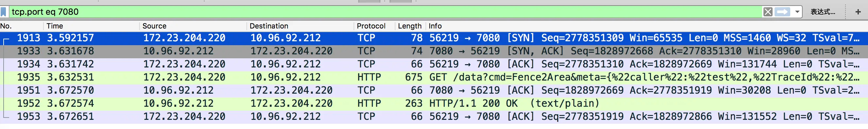Sort by the Length column header
868x129 pixels.
point(410,26)
